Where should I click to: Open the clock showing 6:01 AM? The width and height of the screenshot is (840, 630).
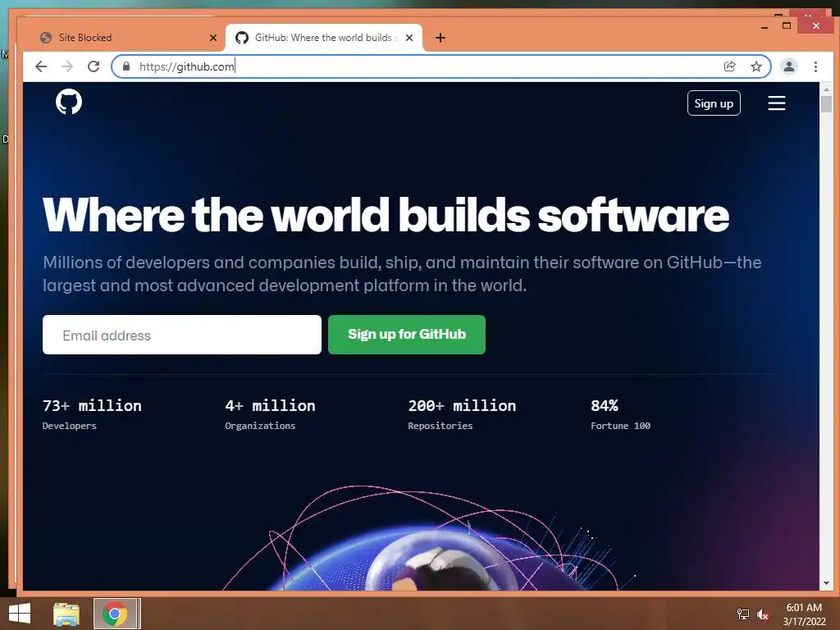(804, 614)
